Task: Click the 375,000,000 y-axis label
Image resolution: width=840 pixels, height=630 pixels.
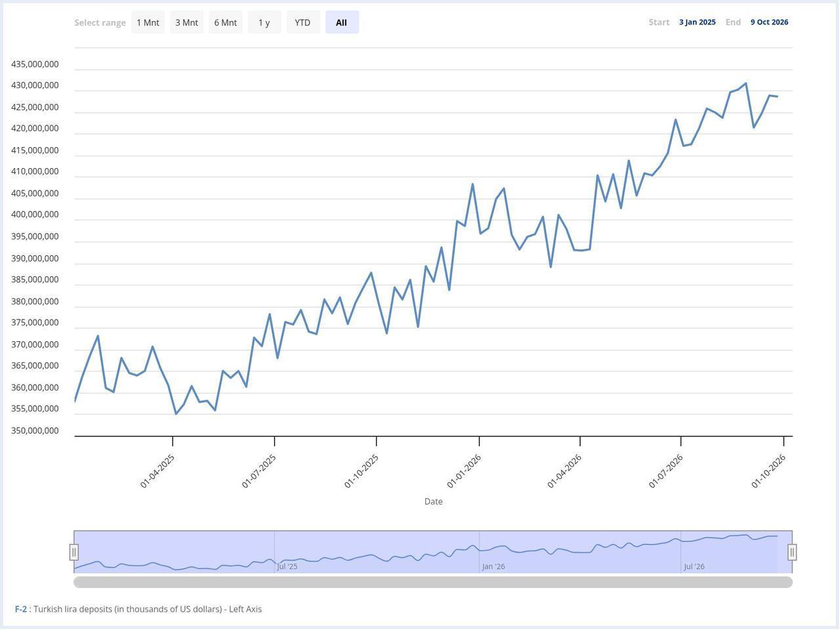Action: pos(35,323)
